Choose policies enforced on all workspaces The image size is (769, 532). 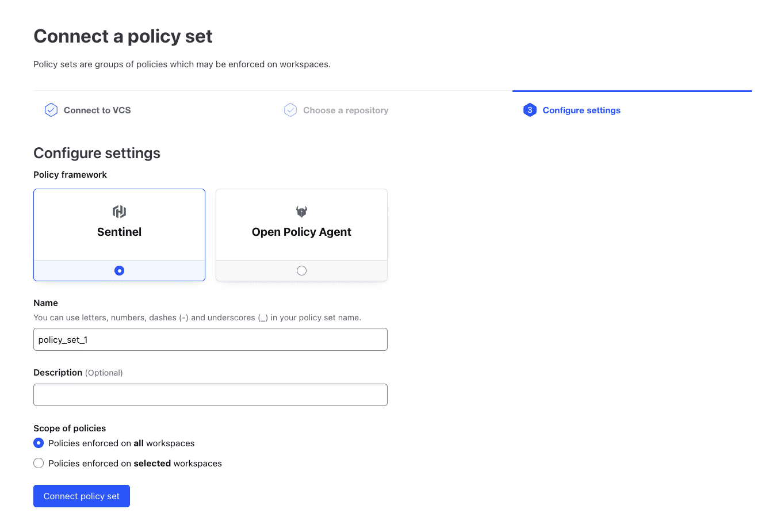pos(39,443)
